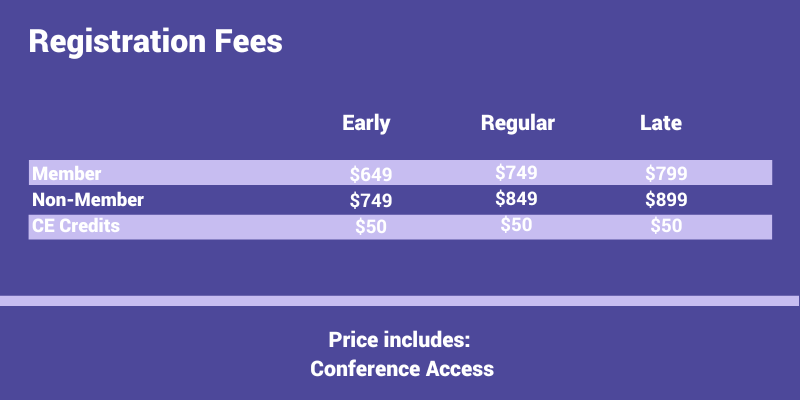Select the Late column header
The height and width of the screenshot is (400, 800).
coord(661,124)
